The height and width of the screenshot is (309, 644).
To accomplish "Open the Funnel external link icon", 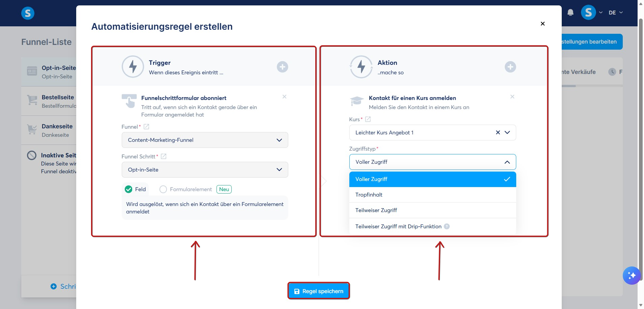I will pyautogui.click(x=146, y=127).
